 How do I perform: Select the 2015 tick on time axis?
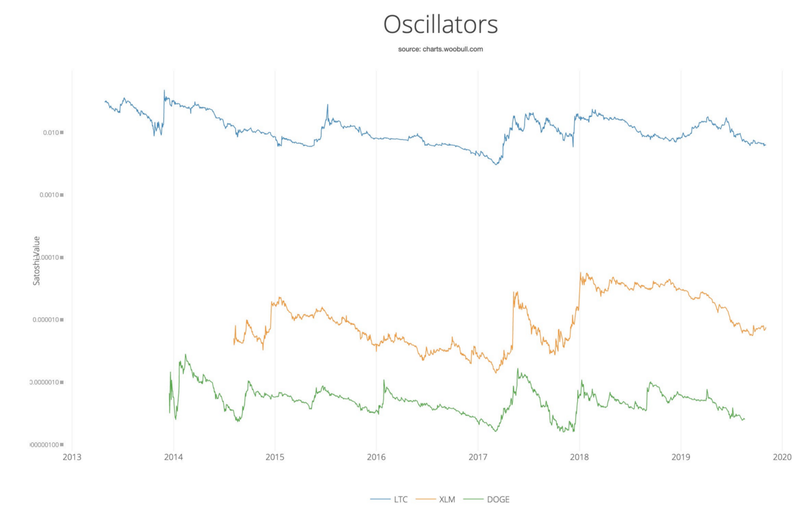[275, 457]
